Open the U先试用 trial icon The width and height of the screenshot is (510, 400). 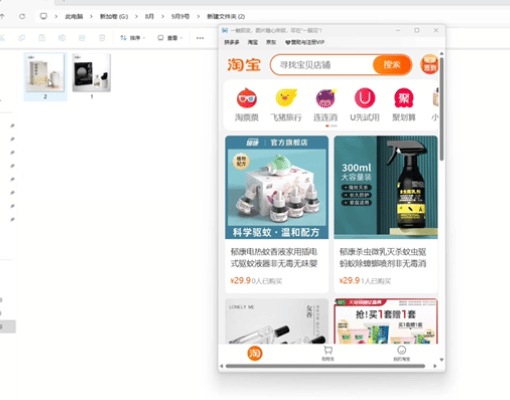(365, 98)
